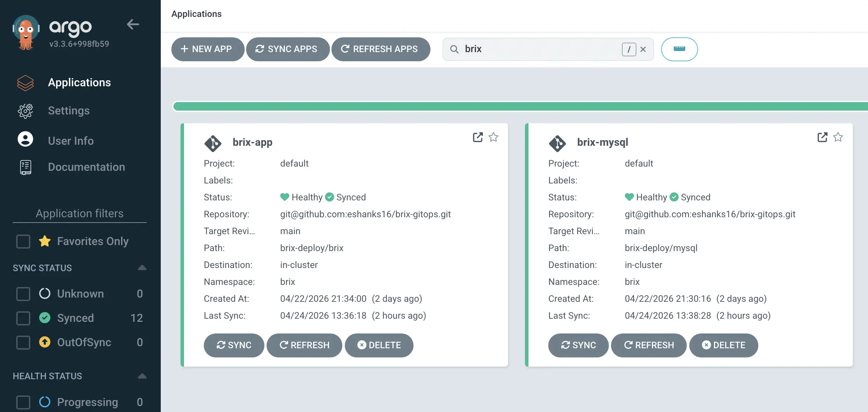Clear the search box with the X

[643, 49]
